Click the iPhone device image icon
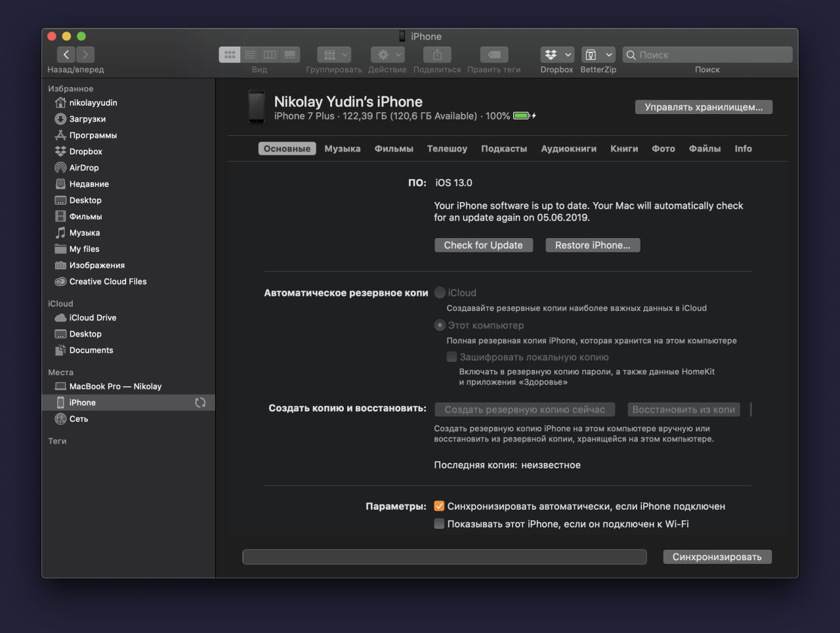 (x=257, y=107)
